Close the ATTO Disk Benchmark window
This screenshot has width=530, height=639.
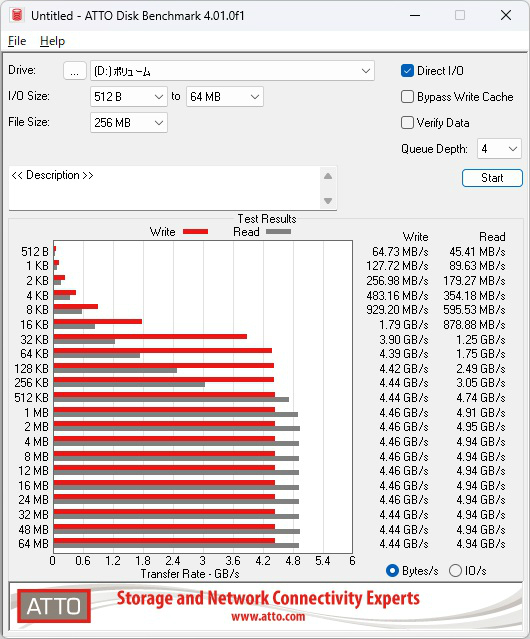[x=506, y=15]
